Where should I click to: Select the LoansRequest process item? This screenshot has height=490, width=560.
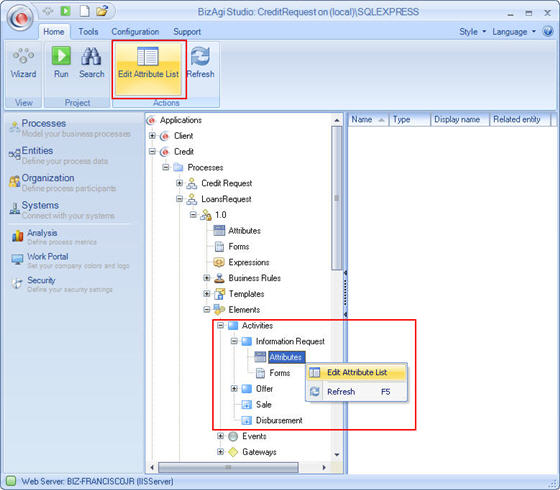click(x=226, y=199)
